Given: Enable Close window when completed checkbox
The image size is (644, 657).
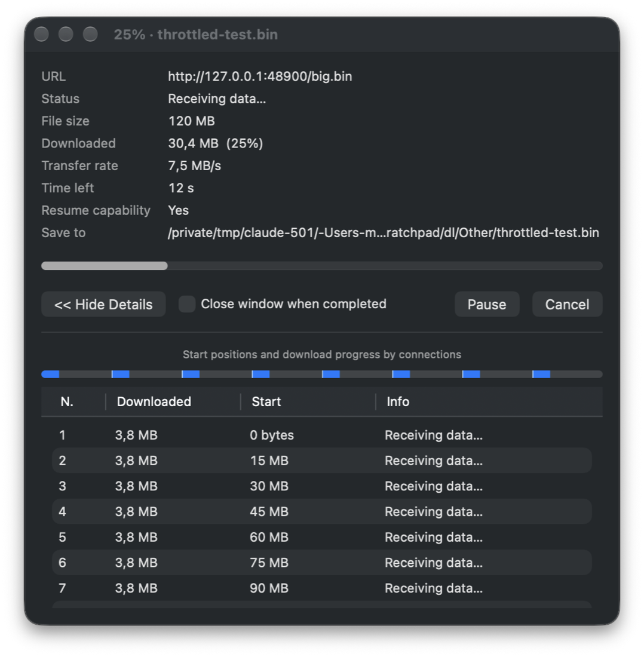Looking at the screenshot, I should click(x=187, y=304).
